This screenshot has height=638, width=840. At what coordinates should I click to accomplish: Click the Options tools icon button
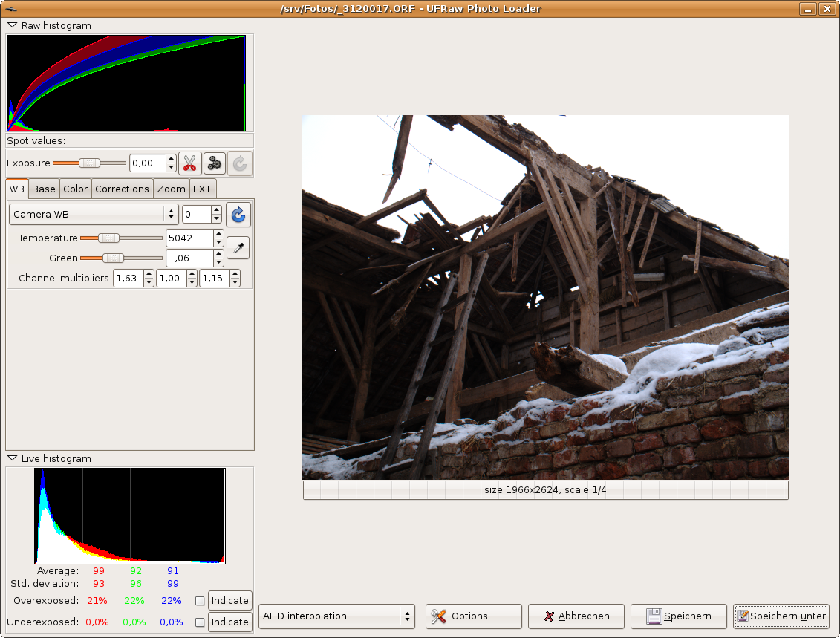pyautogui.click(x=473, y=616)
